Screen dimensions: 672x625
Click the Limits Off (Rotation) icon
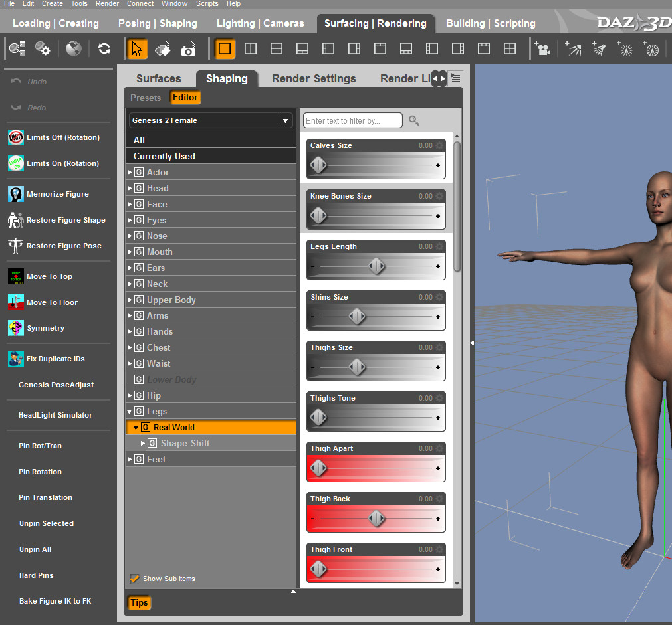(x=16, y=137)
